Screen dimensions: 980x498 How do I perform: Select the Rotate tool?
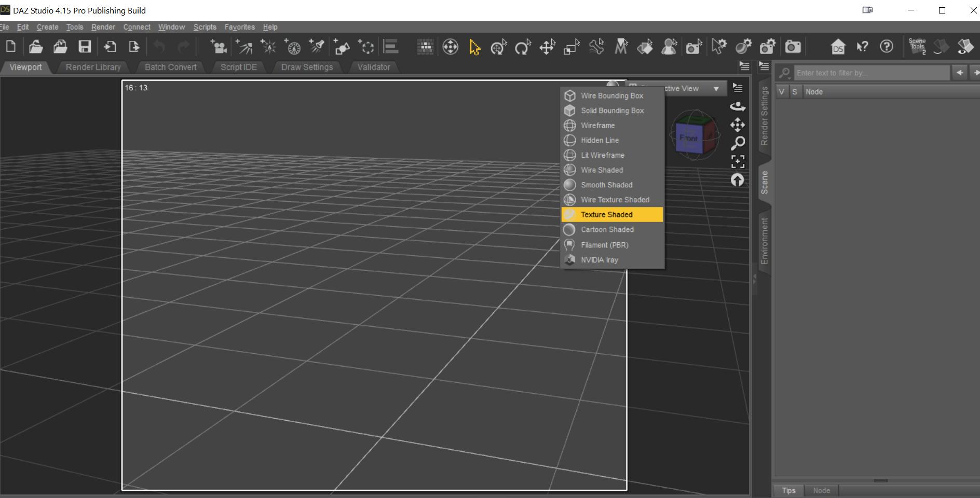pyautogui.click(x=523, y=47)
